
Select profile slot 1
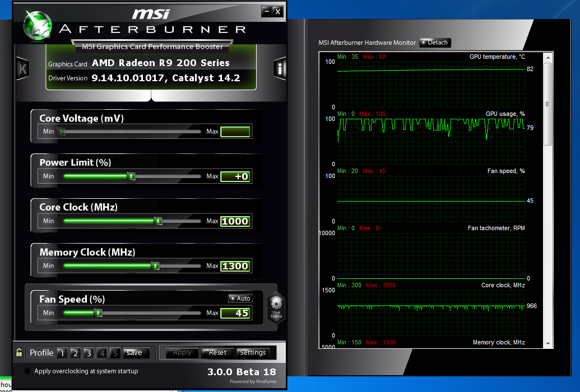pos(62,353)
